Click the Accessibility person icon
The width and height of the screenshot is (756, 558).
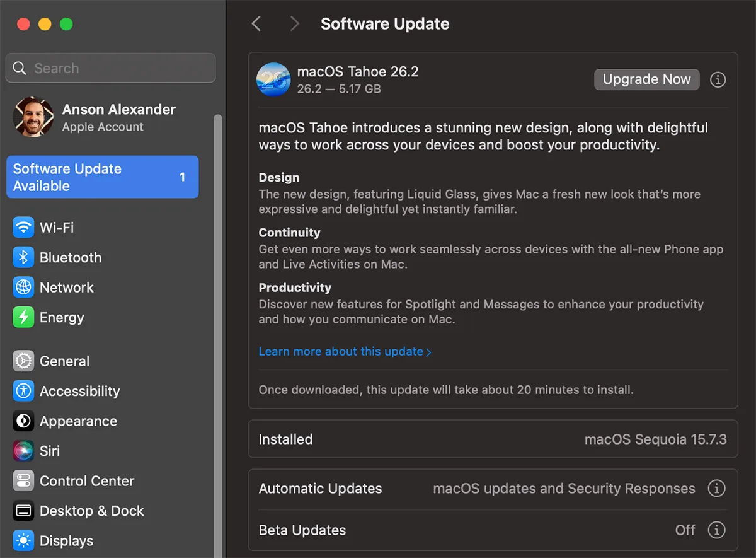coord(23,391)
